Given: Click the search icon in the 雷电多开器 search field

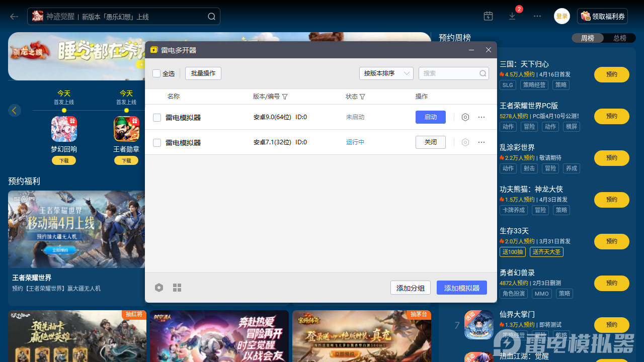Looking at the screenshot, I should tap(483, 73).
